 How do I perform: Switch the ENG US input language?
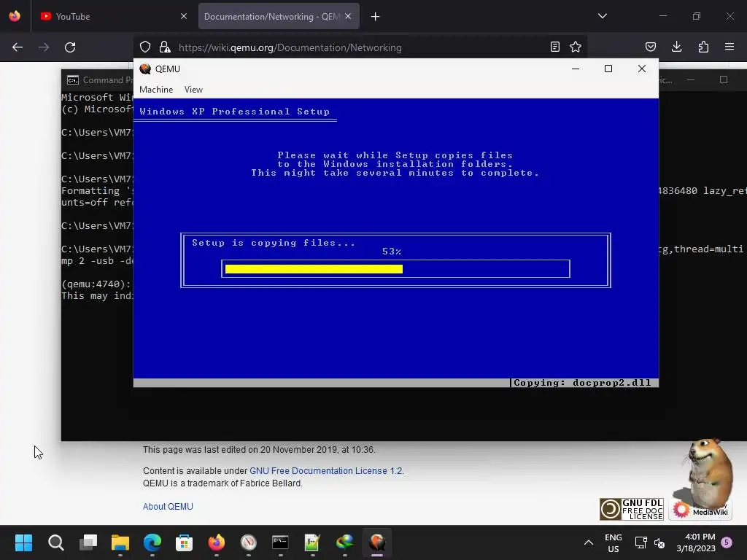click(x=613, y=542)
